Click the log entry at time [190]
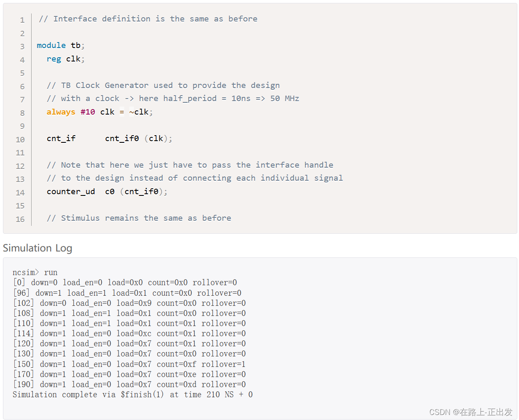The width and height of the screenshot is (519, 420). coord(129,384)
